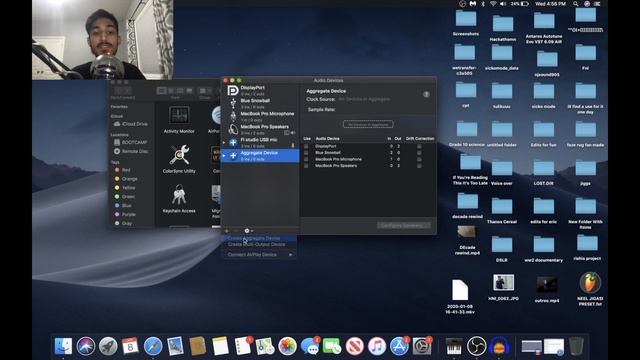Select the Green tag in Finder sidebar
Screen dimensions: 640x360
coord(124,196)
